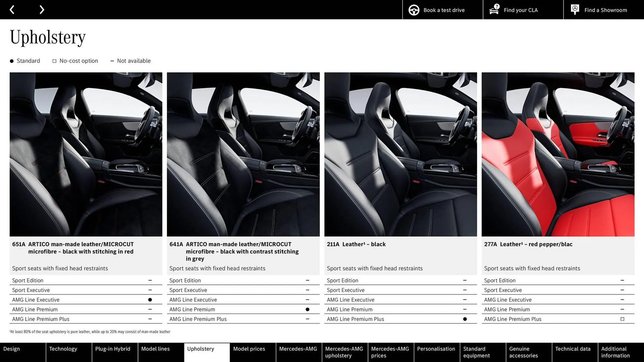This screenshot has width=644, height=362.
Task: Select the 277A red pepper/black leather swatch image
Action: pos(558,154)
